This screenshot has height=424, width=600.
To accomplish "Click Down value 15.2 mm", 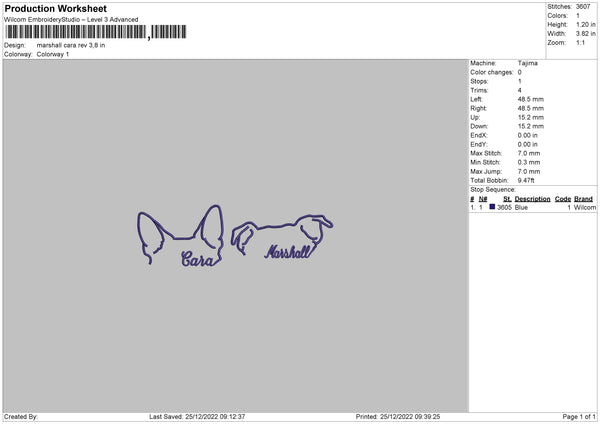I will pos(531,126).
